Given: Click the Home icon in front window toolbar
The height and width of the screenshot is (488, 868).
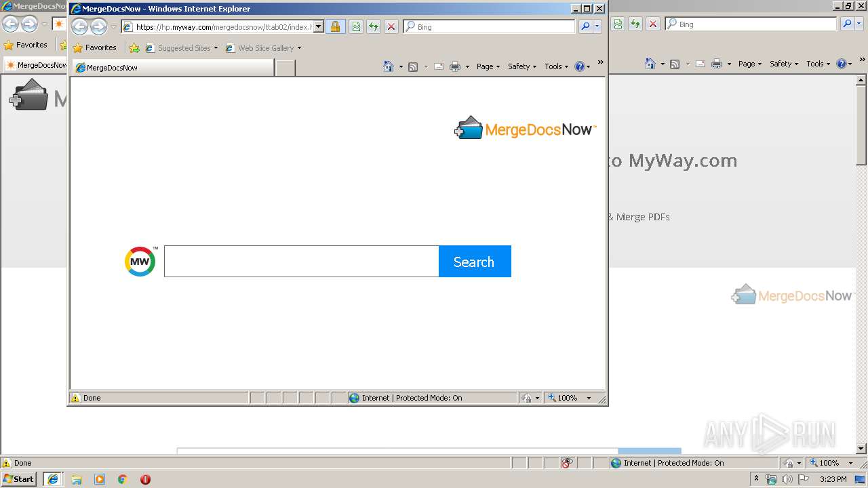Looking at the screenshot, I should click(x=389, y=66).
